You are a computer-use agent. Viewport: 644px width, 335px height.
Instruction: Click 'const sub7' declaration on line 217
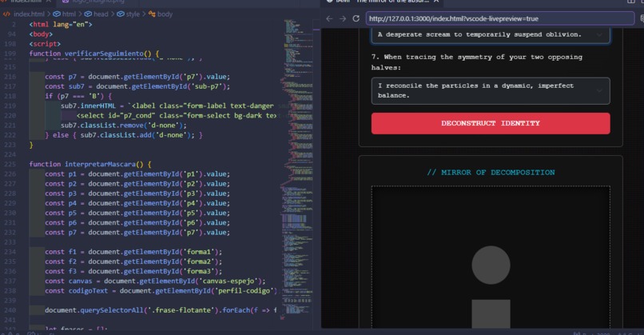pyautogui.click(x=137, y=86)
